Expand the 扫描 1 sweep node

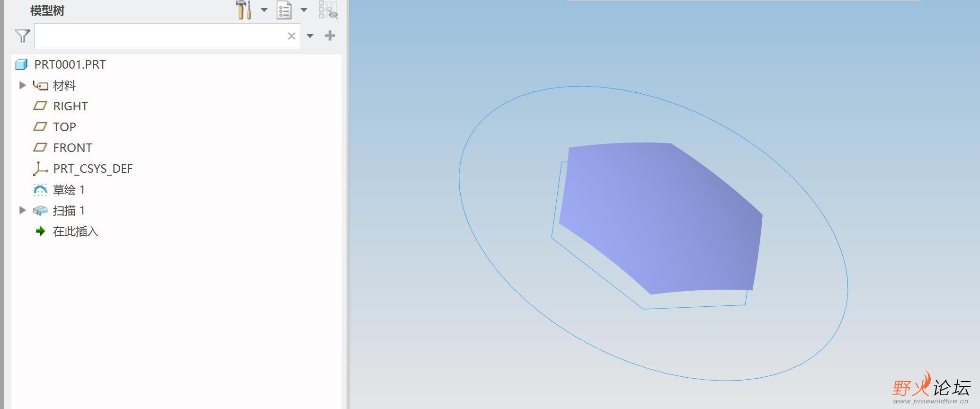[x=22, y=210]
